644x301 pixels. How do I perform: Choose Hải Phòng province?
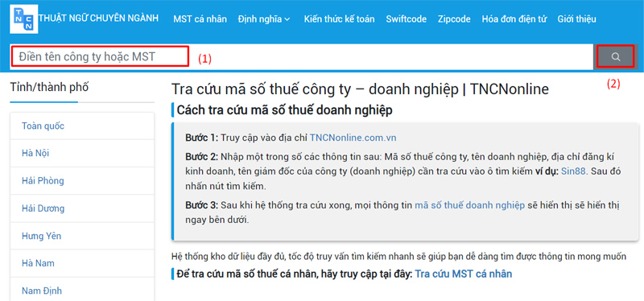pyautogui.click(x=82, y=181)
